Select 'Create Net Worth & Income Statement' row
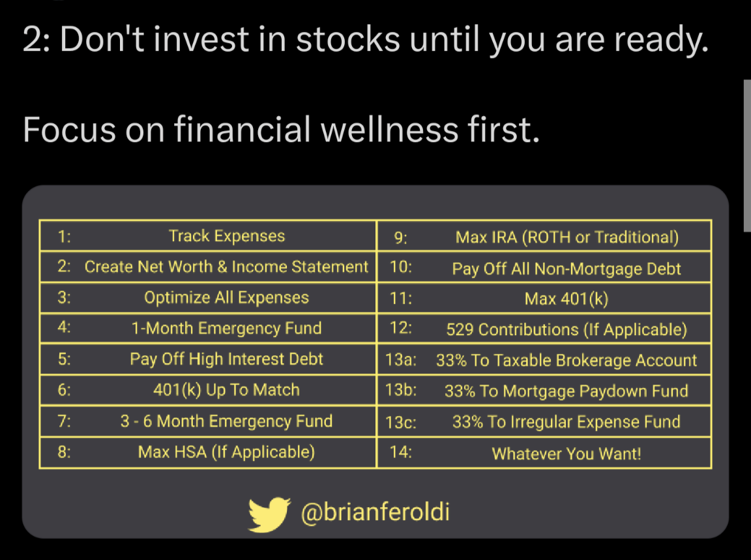751x560 pixels. coord(226,267)
